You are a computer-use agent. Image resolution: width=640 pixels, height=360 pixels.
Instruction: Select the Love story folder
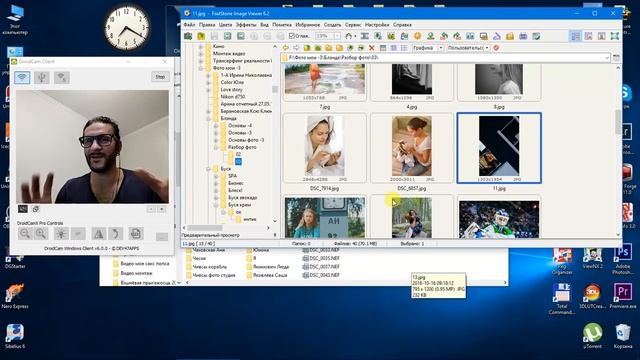click(x=231, y=90)
